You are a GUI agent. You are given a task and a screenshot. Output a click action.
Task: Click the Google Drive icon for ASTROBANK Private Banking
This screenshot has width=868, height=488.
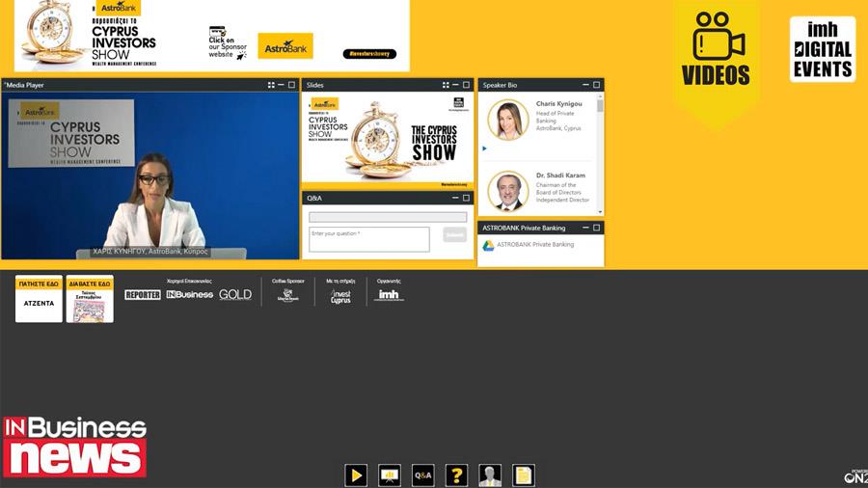[488, 245]
